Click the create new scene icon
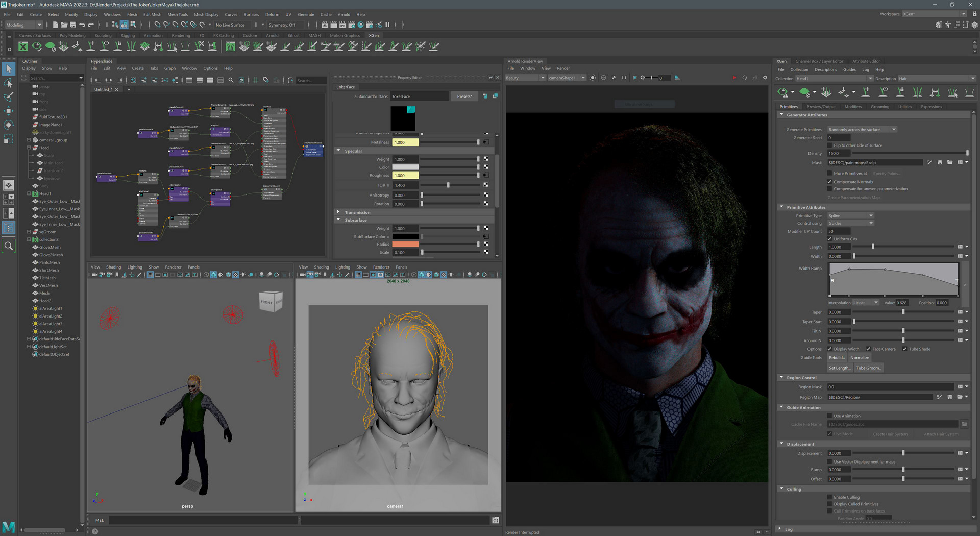Image resolution: width=980 pixels, height=536 pixels. click(55, 25)
